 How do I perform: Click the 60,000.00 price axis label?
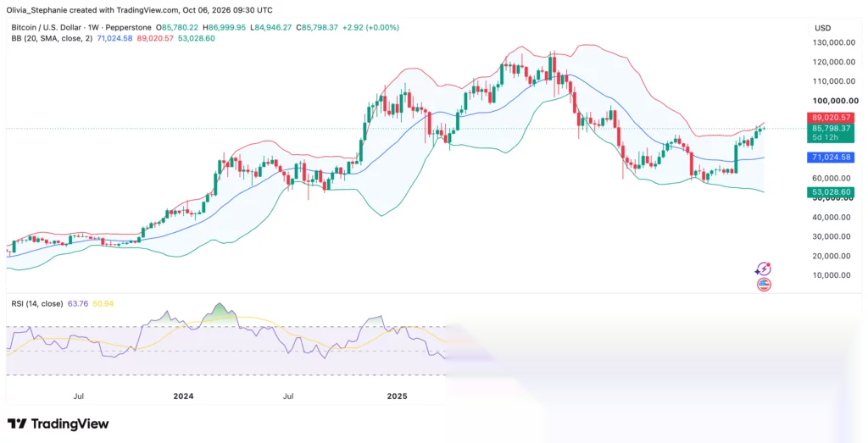pos(831,178)
